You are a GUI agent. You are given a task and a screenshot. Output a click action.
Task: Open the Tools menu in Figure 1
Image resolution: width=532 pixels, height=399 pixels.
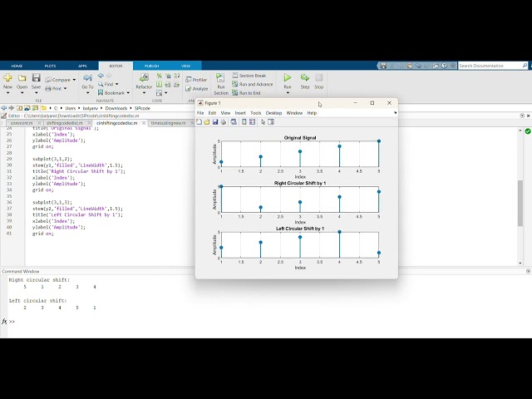point(256,113)
